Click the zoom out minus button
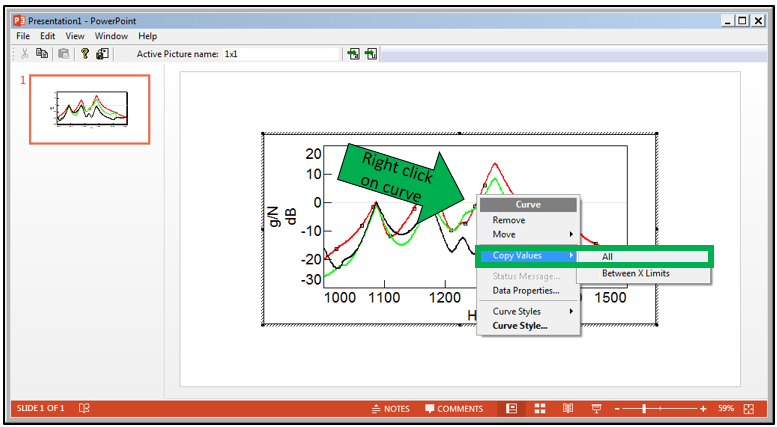This screenshot has width=777, height=427. 617,409
